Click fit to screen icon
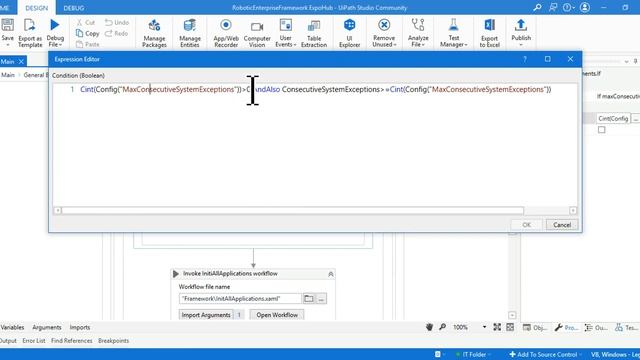The image size is (640, 360). (497, 327)
